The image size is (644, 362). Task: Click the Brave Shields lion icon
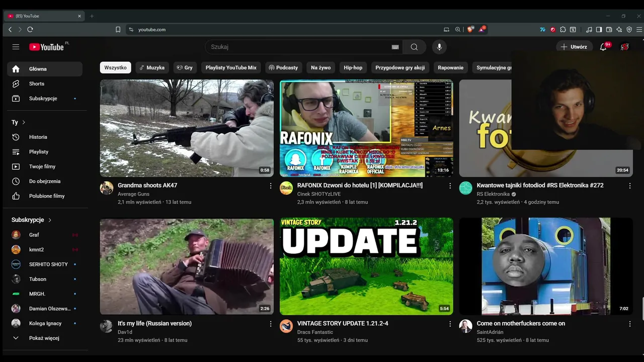470,30
